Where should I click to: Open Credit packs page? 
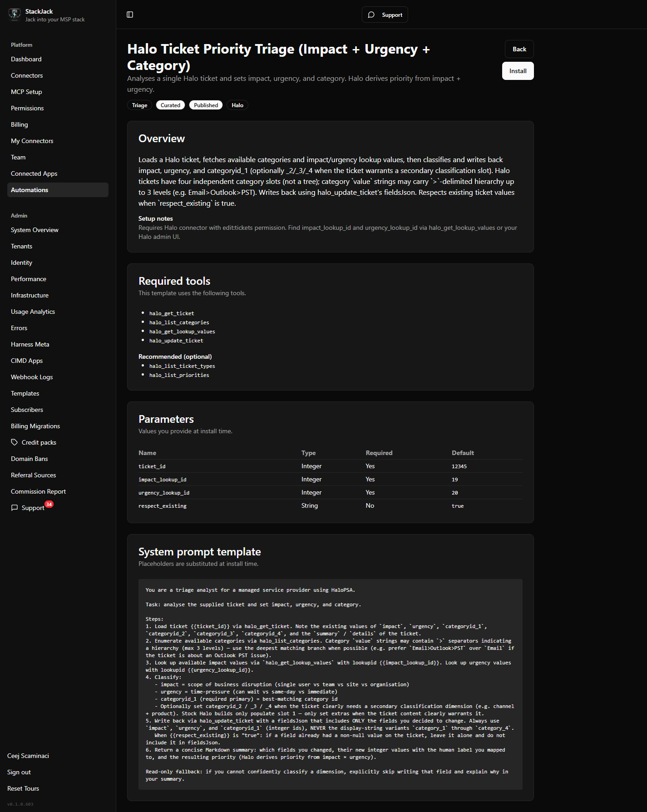click(x=58, y=442)
